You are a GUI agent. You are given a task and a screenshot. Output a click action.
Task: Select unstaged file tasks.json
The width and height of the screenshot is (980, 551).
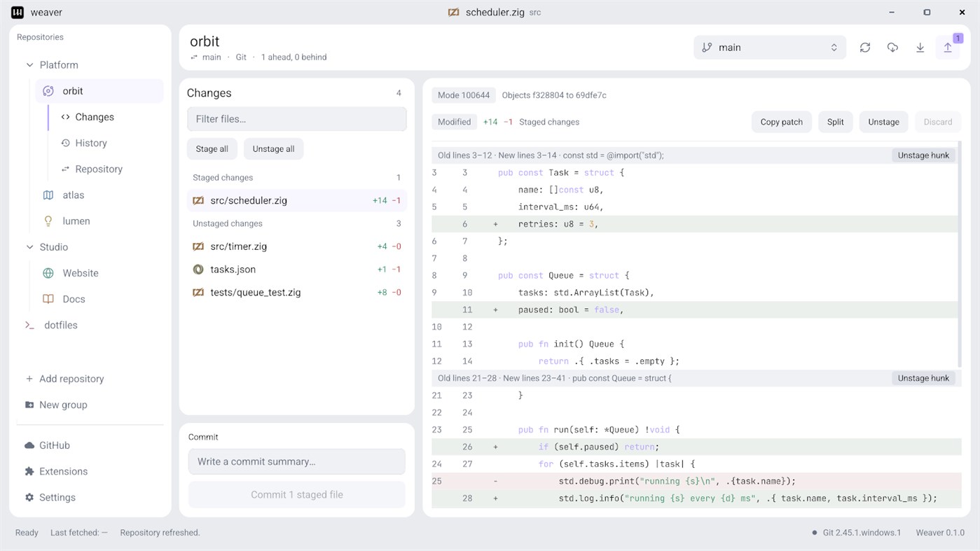(x=297, y=270)
